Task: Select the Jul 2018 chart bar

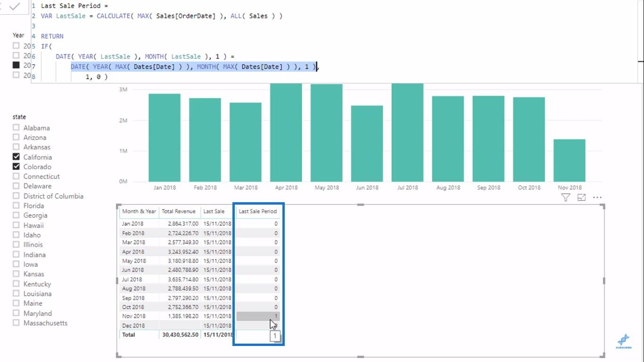Action: tap(407, 132)
